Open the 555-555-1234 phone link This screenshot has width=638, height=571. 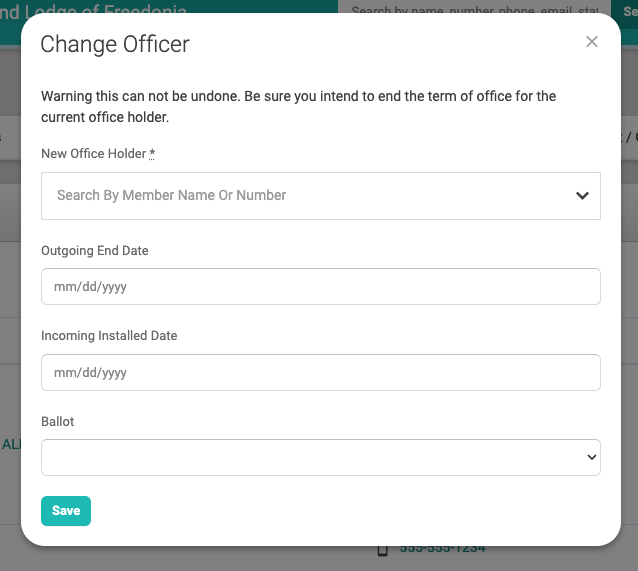point(442,549)
